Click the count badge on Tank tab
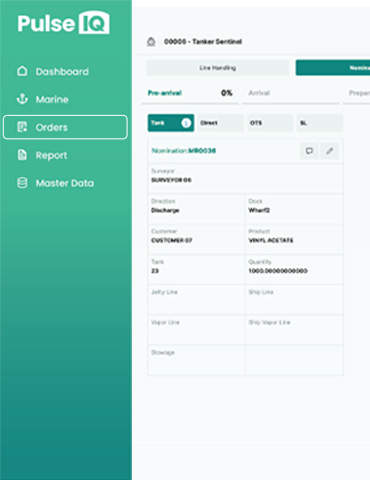The height and width of the screenshot is (480, 370). (x=186, y=123)
